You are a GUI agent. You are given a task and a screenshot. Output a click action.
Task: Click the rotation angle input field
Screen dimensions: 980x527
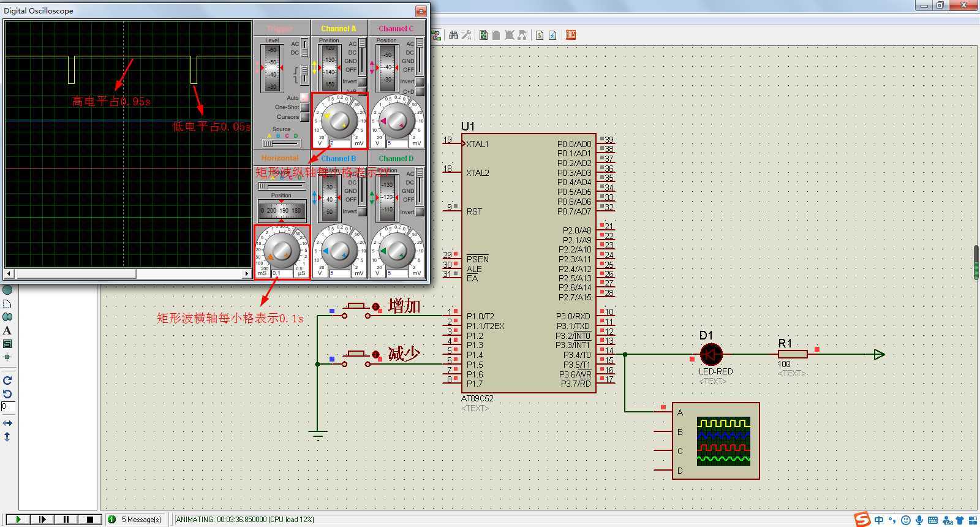tap(7, 406)
